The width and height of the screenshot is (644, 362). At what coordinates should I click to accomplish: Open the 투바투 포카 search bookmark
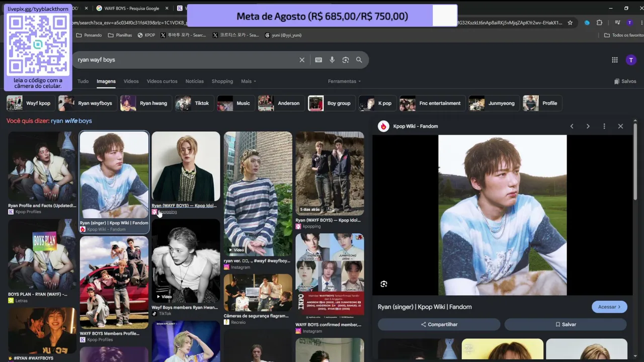pyautogui.click(x=183, y=35)
